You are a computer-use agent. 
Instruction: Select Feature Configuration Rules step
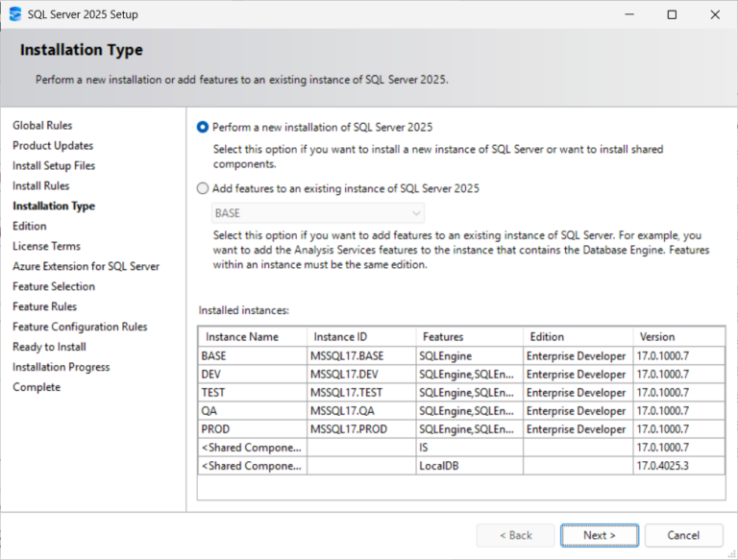click(80, 327)
